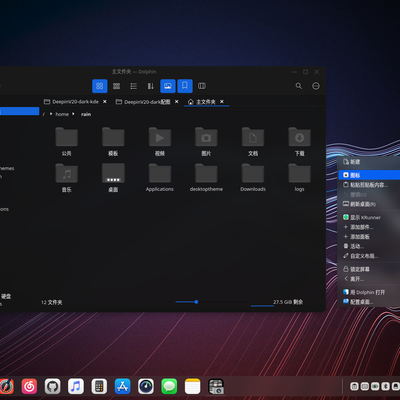Open search in Dolphin toolbar
400x400 pixels.
[299, 86]
